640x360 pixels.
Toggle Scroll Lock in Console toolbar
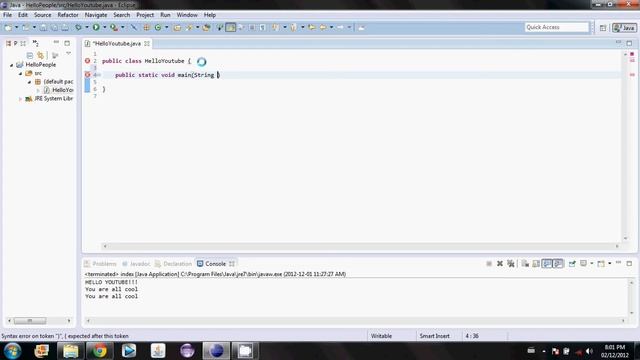point(536,264)
